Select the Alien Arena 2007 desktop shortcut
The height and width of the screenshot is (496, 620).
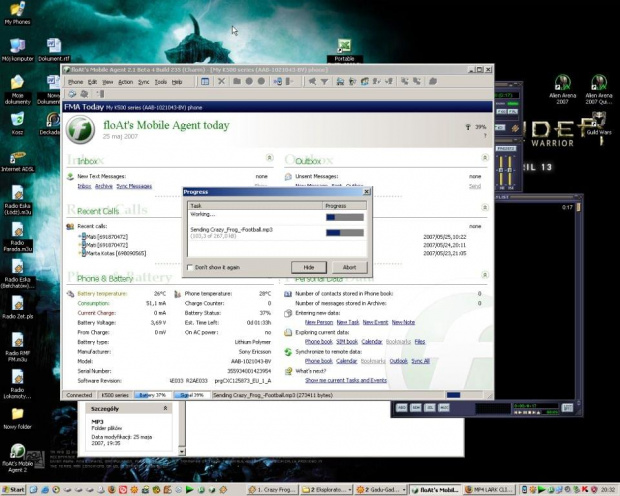point(562,89)
